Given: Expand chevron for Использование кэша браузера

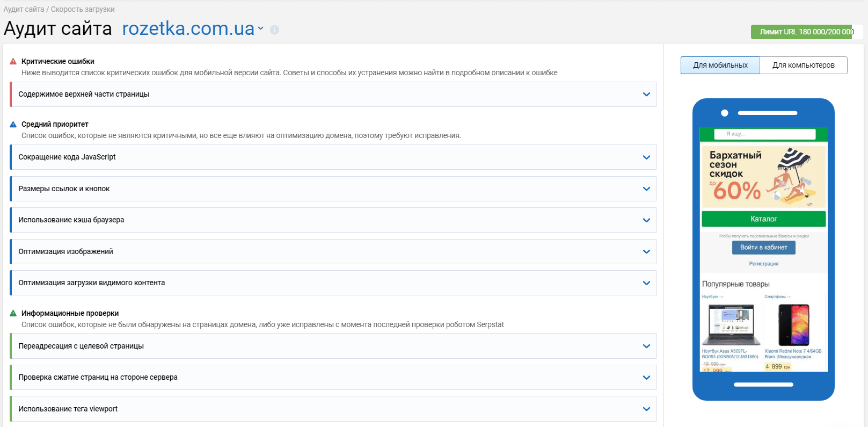Looking at the screenshot, I should (646, 220).
